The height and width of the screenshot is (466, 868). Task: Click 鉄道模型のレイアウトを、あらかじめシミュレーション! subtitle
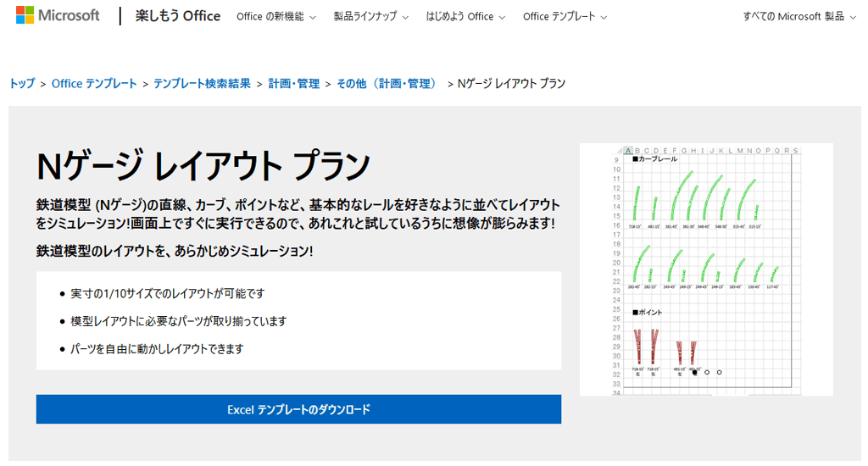pos(175,251)
